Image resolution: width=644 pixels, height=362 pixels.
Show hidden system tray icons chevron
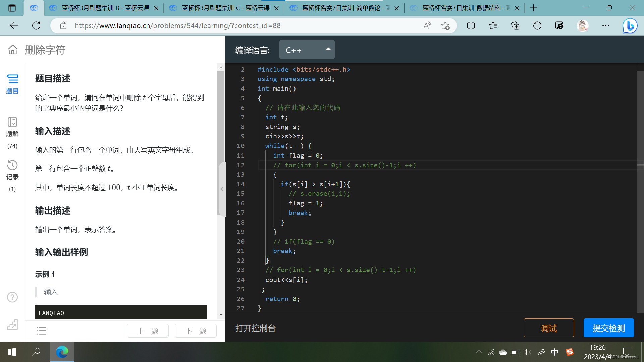[x=479, y=352]
